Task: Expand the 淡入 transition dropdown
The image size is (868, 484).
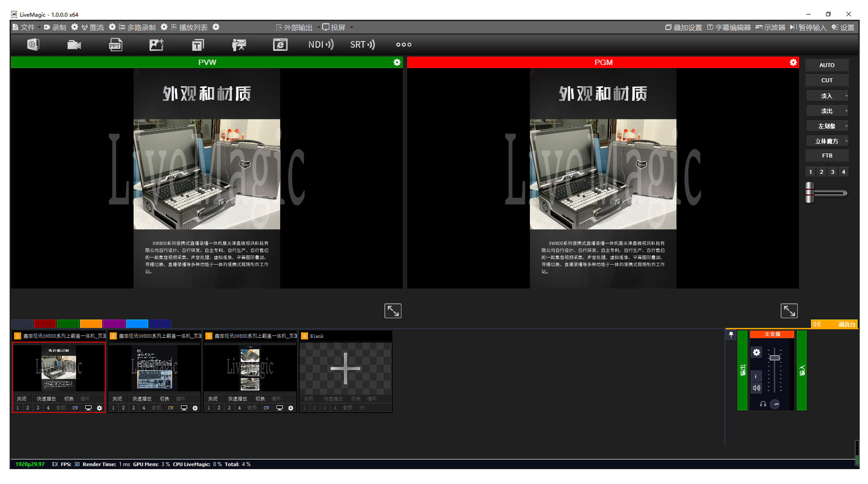Action: tap(846, 96)
